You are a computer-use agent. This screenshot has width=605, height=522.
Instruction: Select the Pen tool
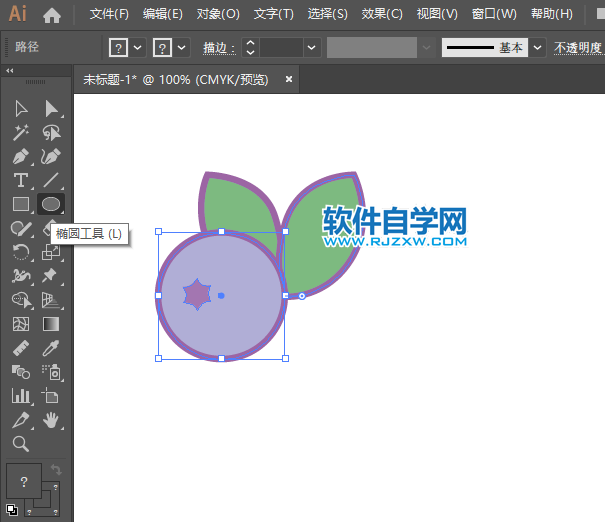pyautogui.click(x=21, y=156)
